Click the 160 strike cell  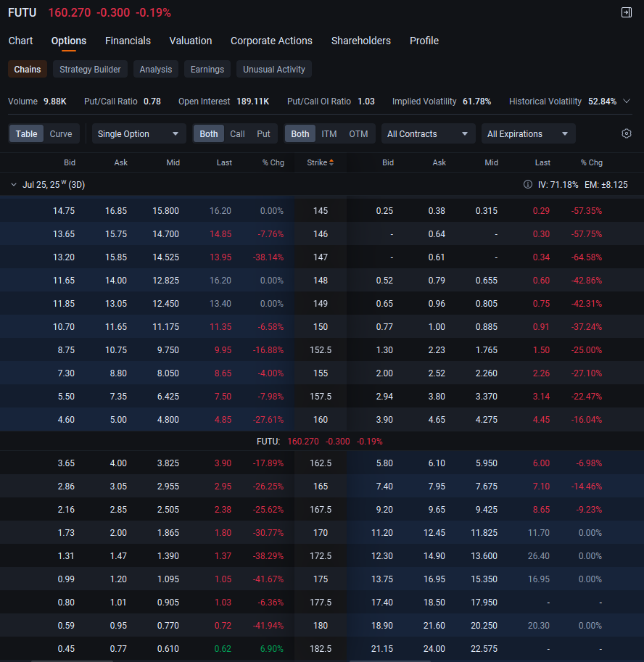click(321, 420)
